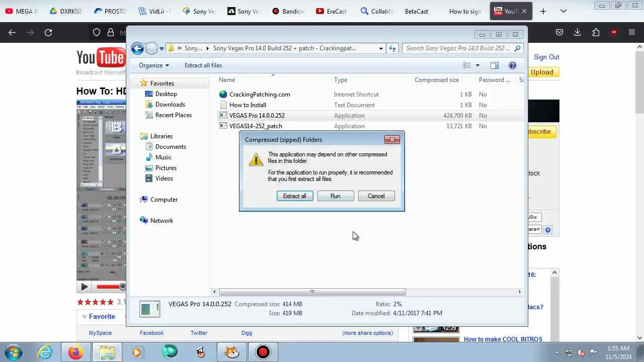Select Computer in the navigation pane
The image size is (644, 362).
[164, 200]
